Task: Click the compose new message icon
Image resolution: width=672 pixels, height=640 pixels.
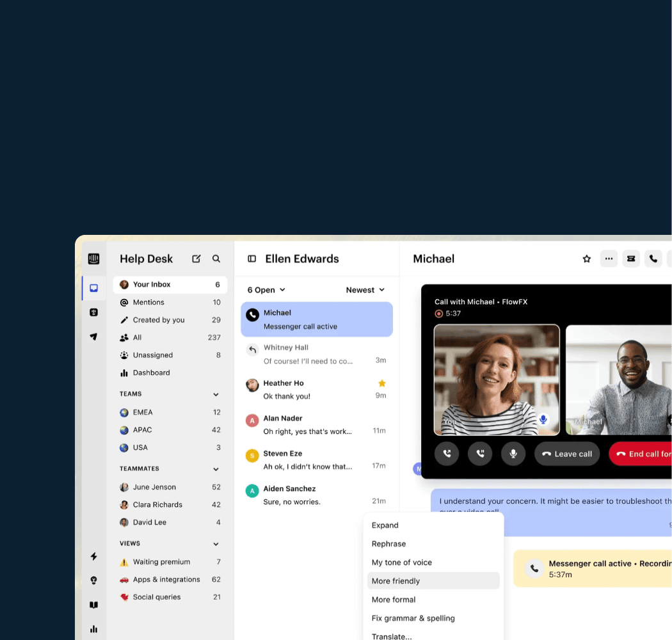Action: pos(196,259)
